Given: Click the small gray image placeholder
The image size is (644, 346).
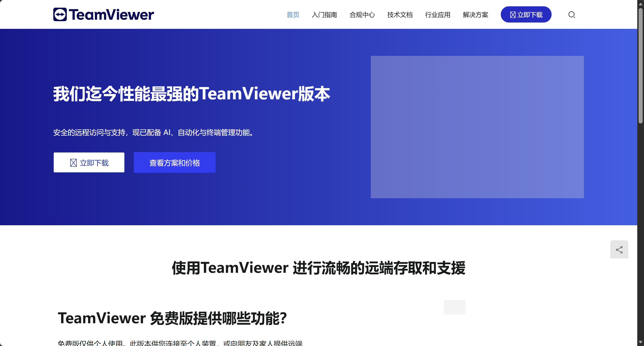Looking at the screenshot, I should [x=454, y=307].
